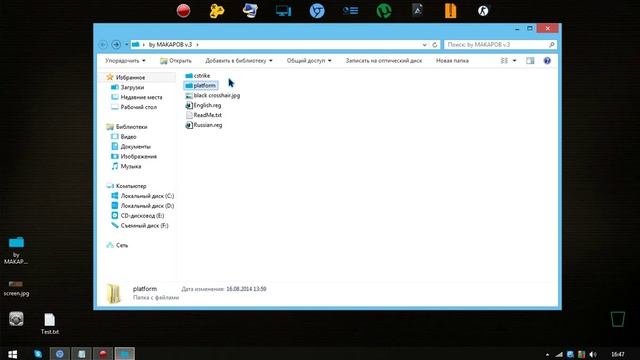Select Test.txt on the desktop

click(50, 324)
